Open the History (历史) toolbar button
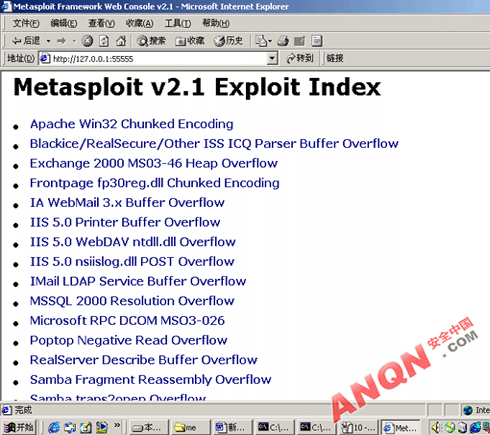This screenshot has width=490, height=435. (x=228, y=41)
